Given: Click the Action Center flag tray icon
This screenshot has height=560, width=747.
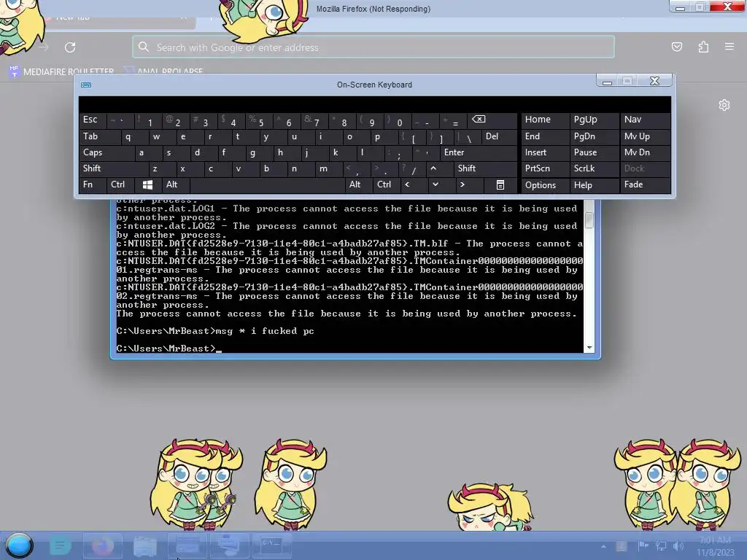Looking at the screenshot, I should tap(643, 545).
